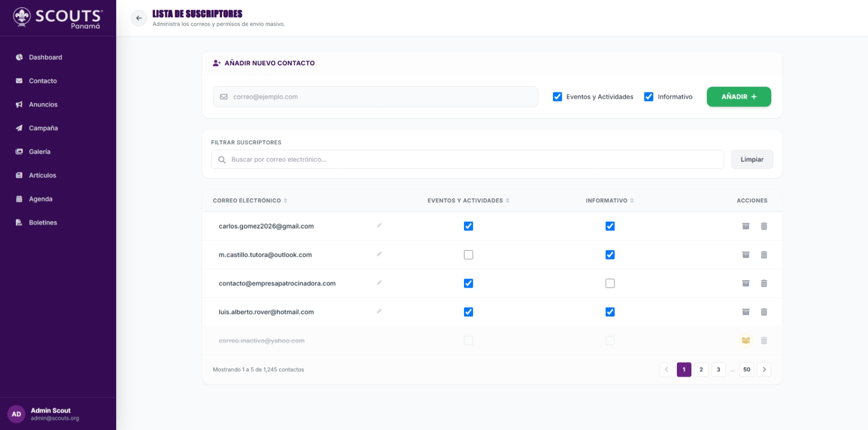Uncheck Eventos y Actividades in the new contact form
The height and width of the screenshot is (430, 868).
557,97
